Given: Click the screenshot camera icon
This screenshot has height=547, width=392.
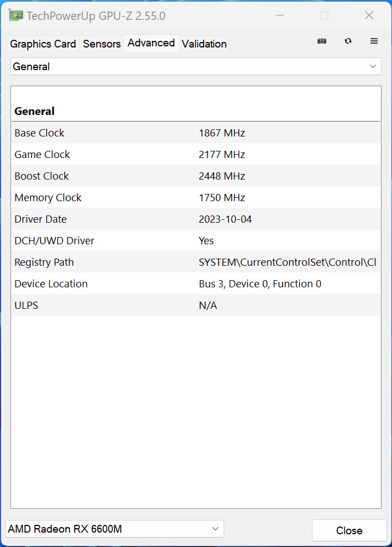Looking at the screenshot, I should coord(322,41).
